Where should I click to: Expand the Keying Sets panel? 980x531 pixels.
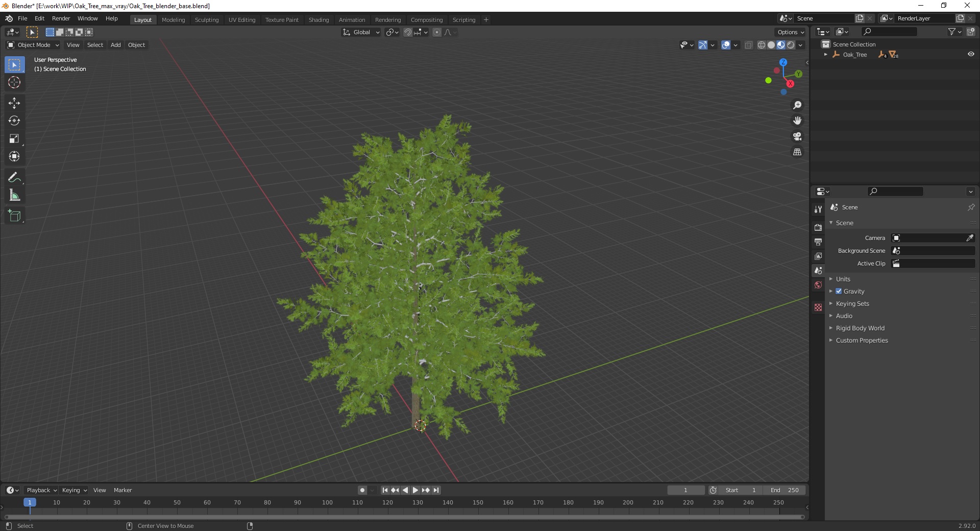coord(852,303)
